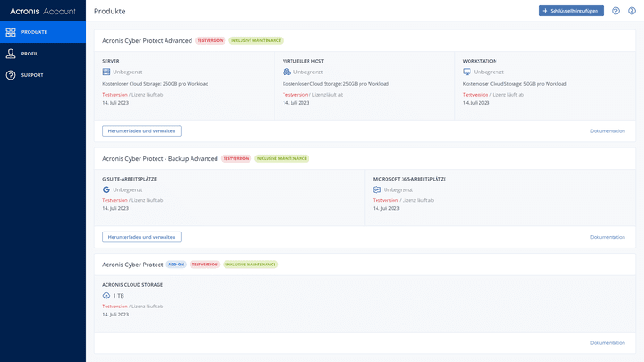Open Profil in the sidebar
The width and height of the screenshot is (644, 362).
point(43,54)
